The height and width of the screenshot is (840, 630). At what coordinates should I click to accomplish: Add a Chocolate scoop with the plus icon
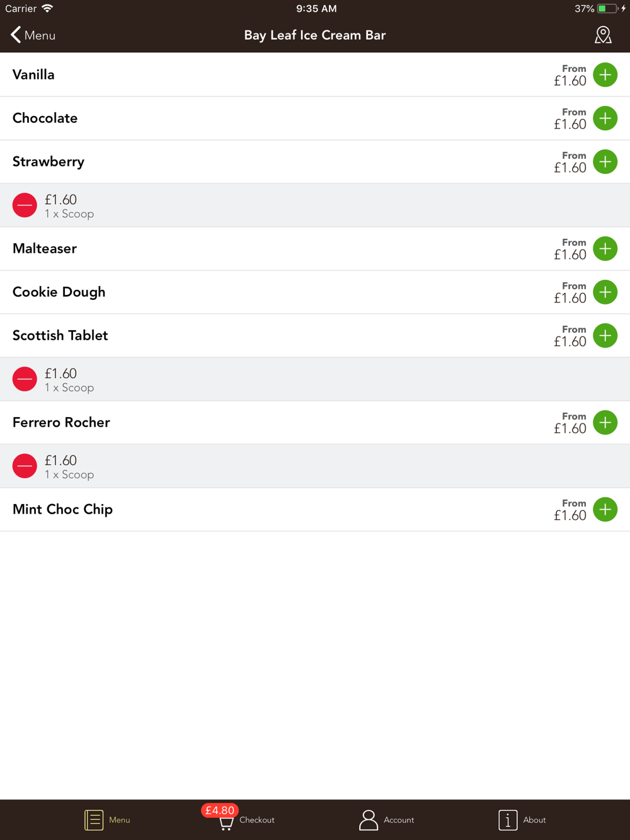pyautogui.click(x=605, y=118)
